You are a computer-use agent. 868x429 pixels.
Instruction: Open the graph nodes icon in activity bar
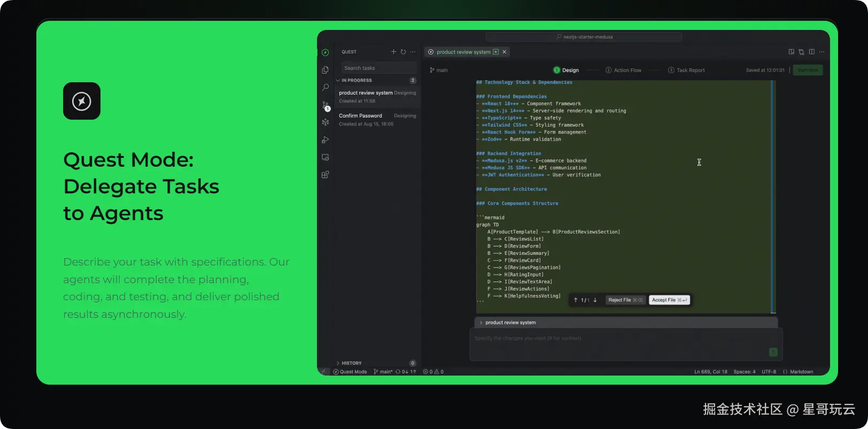325,122
